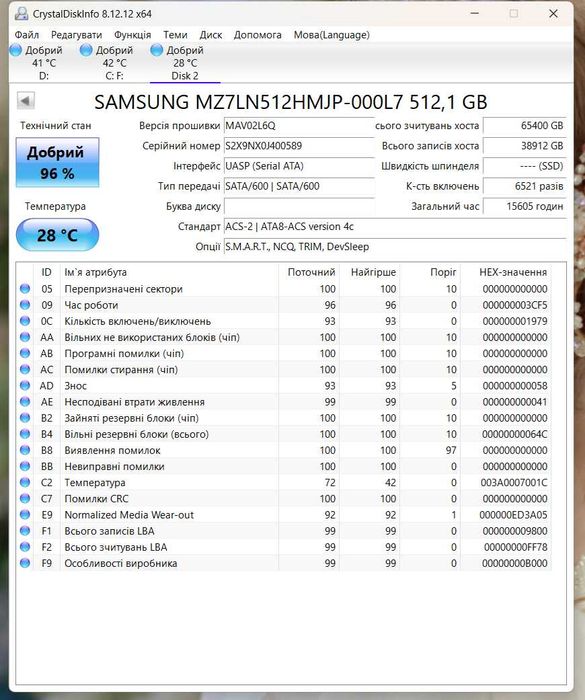Click status orb for attribute F1 row
Image resolution: width=585 pixels, height=700 pixels.
(x=25, y=531)
